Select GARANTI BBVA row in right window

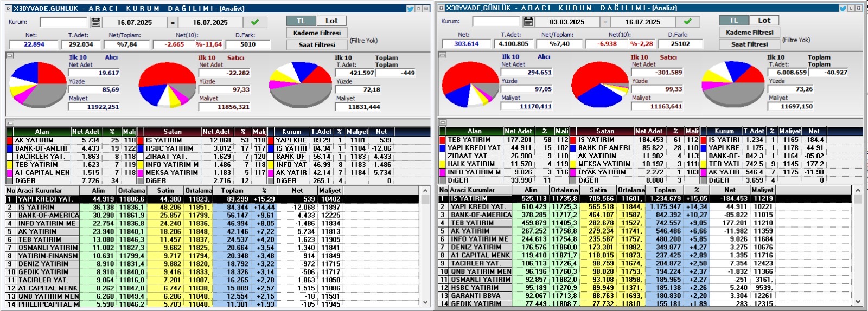click(x=645, y=296)
